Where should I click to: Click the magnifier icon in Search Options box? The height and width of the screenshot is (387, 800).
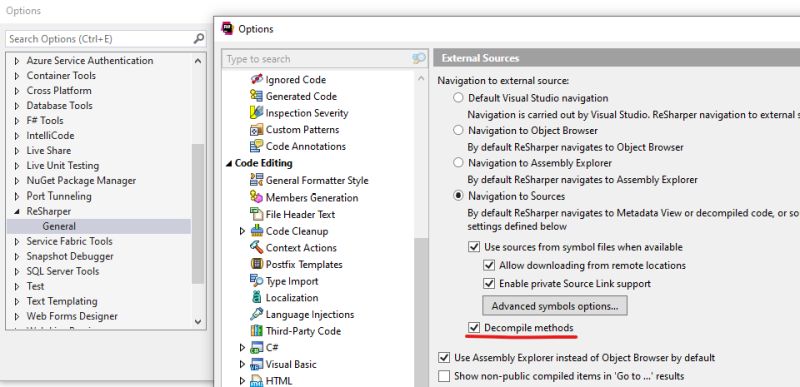coord(199,39)
